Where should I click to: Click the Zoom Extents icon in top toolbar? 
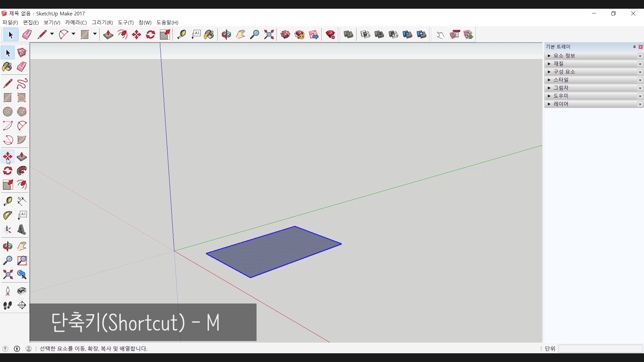pos(269,35)
